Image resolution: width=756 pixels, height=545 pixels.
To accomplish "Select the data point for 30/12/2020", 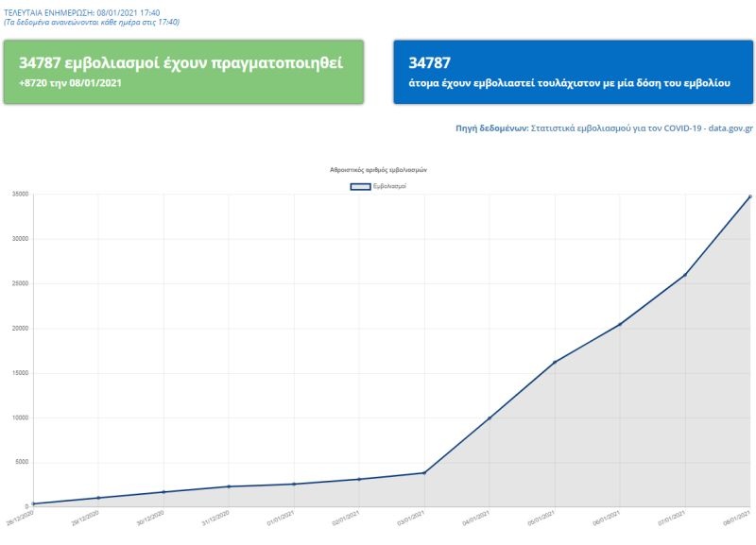I will click(x=163, y=491).
